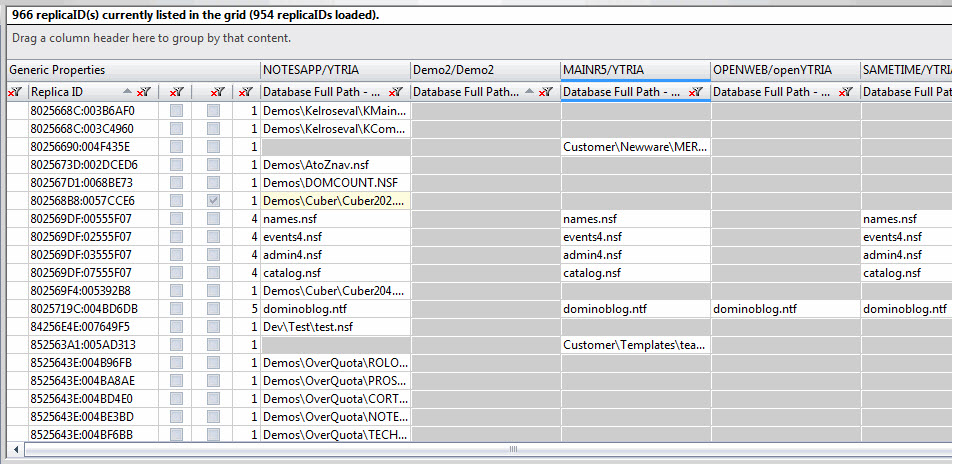Select the Generic Properties column group header
The width and height of the screenshot is (953, 464).
57,71
